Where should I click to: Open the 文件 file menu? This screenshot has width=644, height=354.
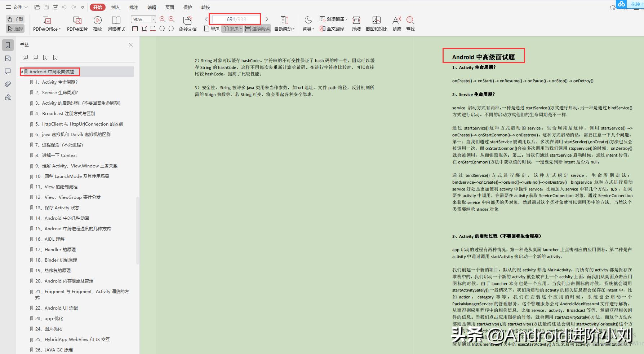(x=16, y=7)
